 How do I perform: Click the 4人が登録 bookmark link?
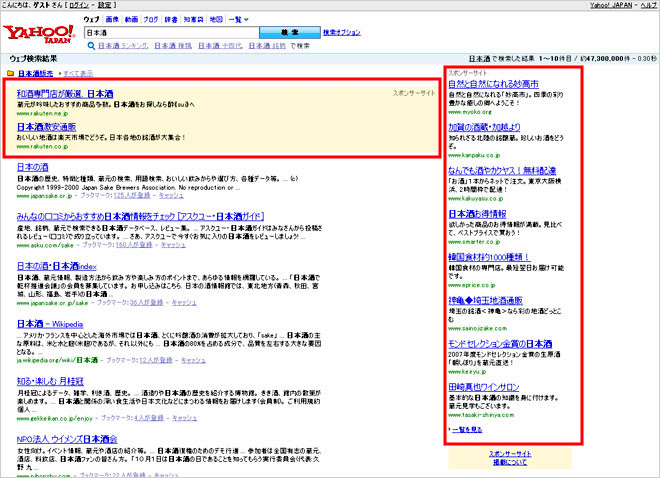(149, 418)
